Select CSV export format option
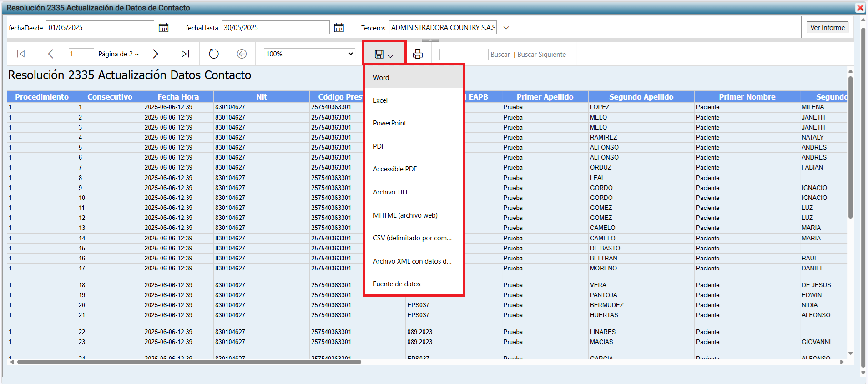This screenshot has width=868, height=384. pyautogui.click(x=412, y=238)
